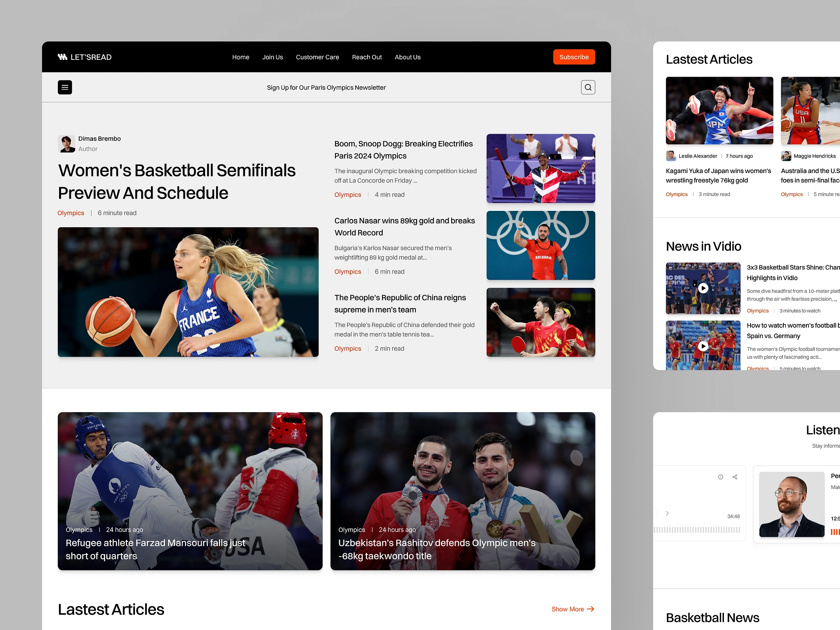Viewport: 840px width, 630px height.
Task: Open Customer Care nav item
Action: click(317, 57)
